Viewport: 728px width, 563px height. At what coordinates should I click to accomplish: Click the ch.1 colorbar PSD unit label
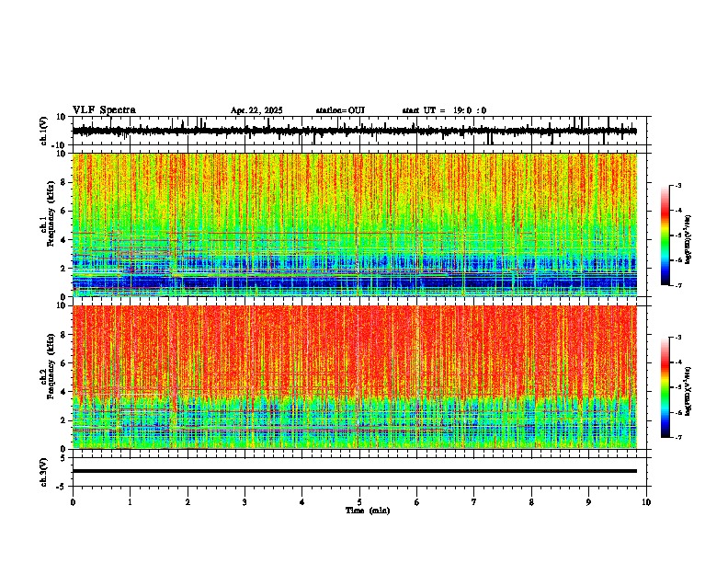[688, 239]
